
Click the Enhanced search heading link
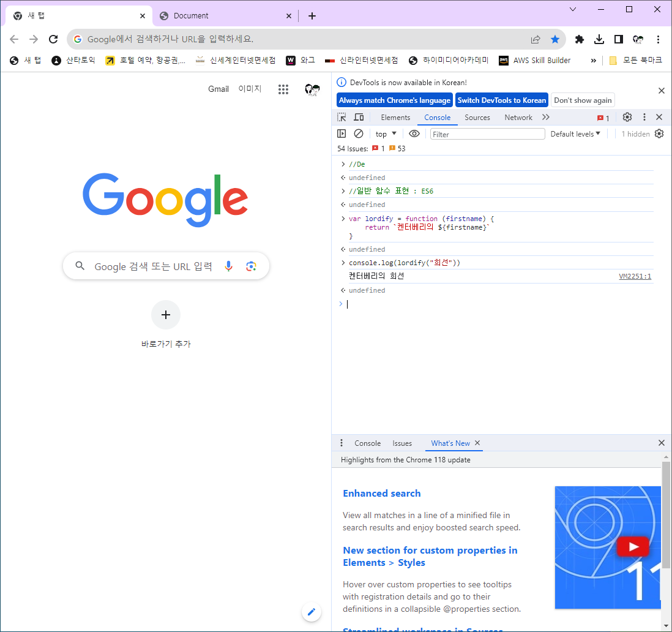click(381, 494)
